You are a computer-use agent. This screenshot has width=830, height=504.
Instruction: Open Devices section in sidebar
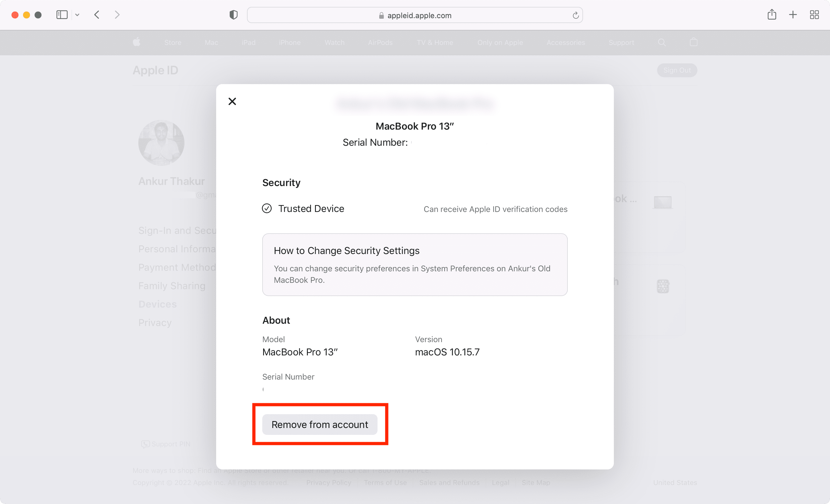157,304
